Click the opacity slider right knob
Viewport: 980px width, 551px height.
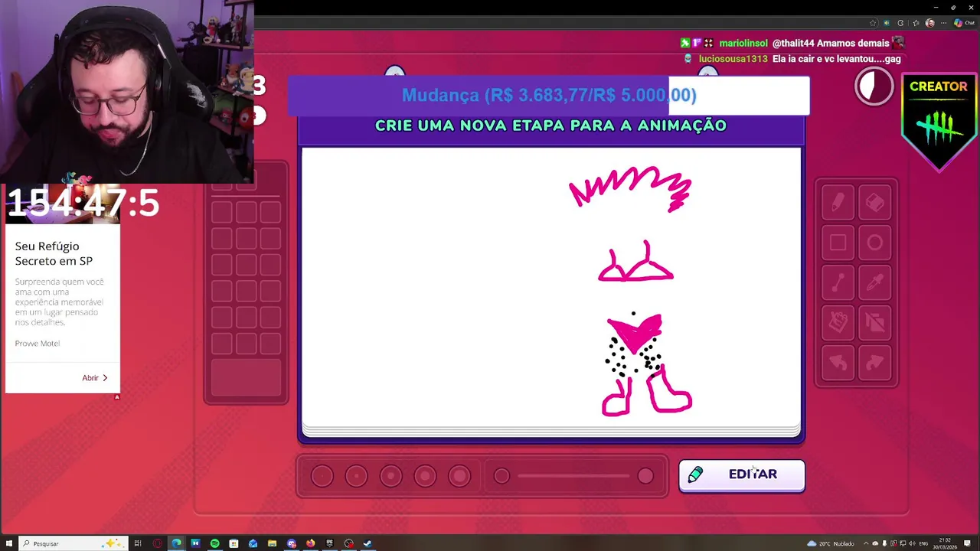click(x=645, y=476)
